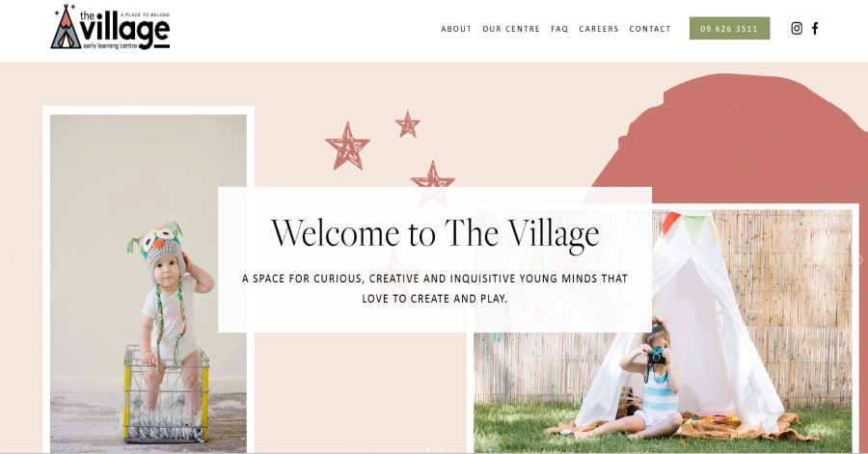This screenshot has width=868, height=454.
Task: Click the smallest scribbled star at top
Action: tap(407, 124)
